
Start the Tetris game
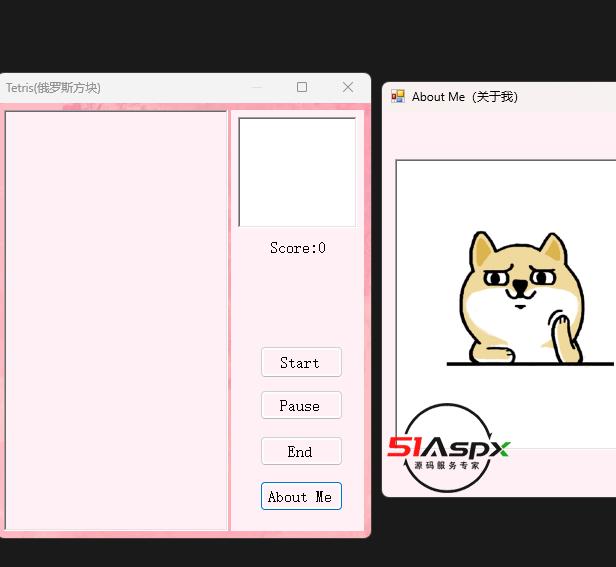click(x=301, y=362)
